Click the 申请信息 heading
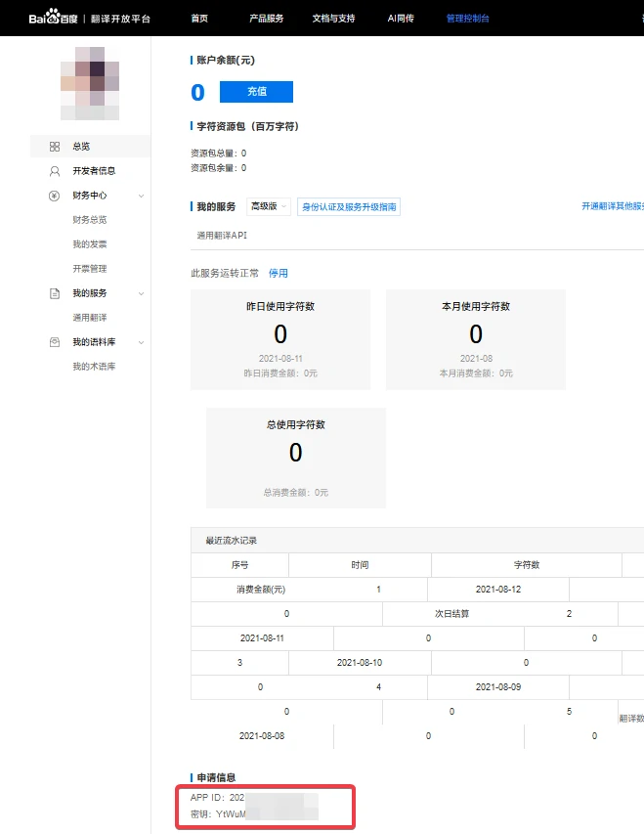The height and width of the screenshot is (834, 644). pos(216,777)
